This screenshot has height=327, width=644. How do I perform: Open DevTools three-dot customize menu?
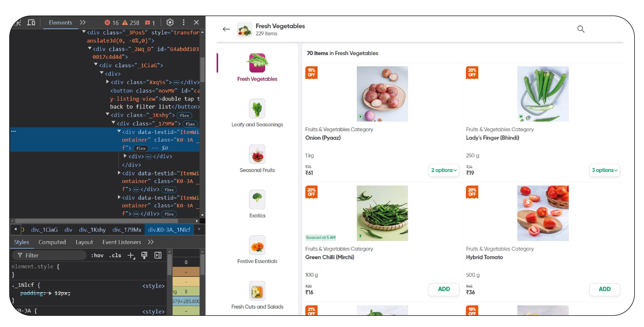coord(184,22)
